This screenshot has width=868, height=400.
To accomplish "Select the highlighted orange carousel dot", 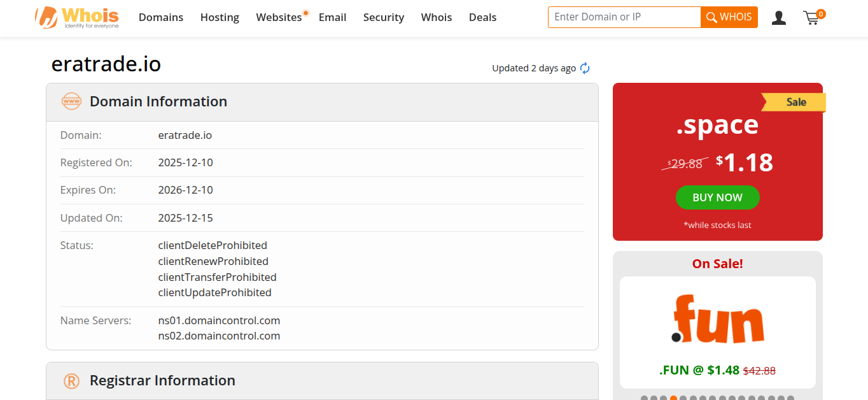I will pos(673,398).
